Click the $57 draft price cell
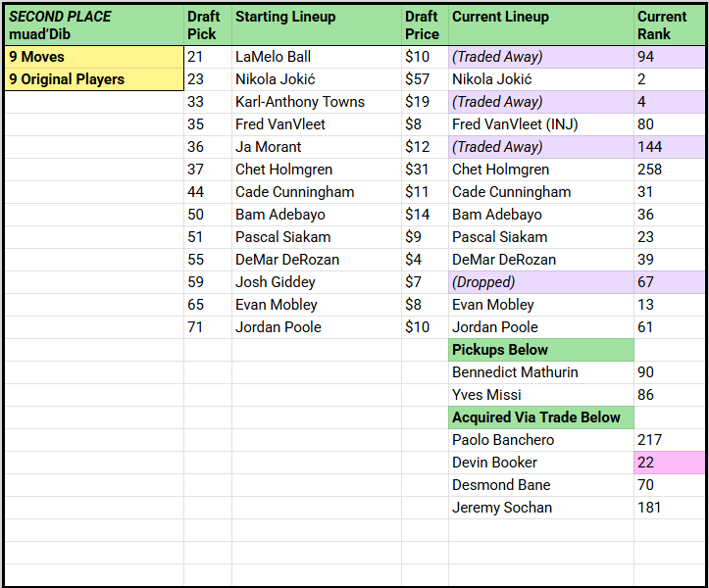The height and width of the screenshot is (588, 709). click(424, 79)
